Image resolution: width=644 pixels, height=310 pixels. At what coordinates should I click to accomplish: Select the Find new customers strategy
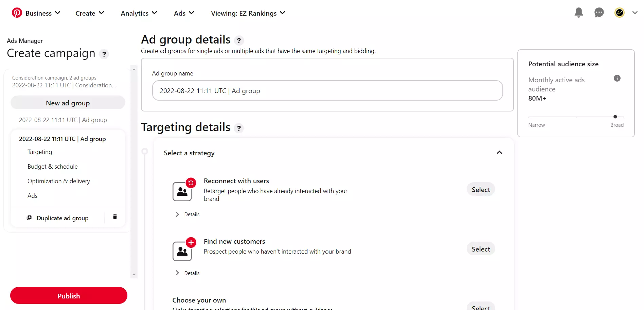[x=481, y=248]
